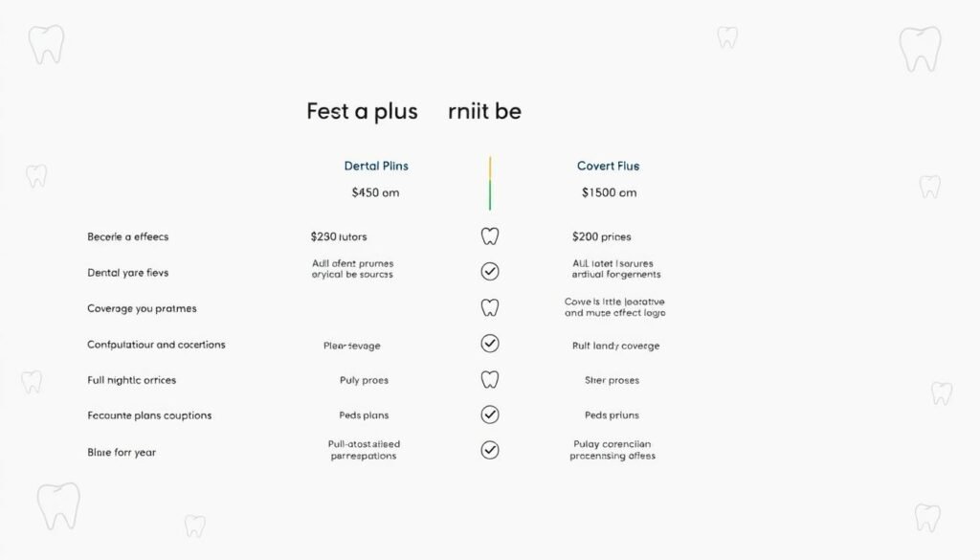Click the Coverage you pratmes row label

[142, 309]
